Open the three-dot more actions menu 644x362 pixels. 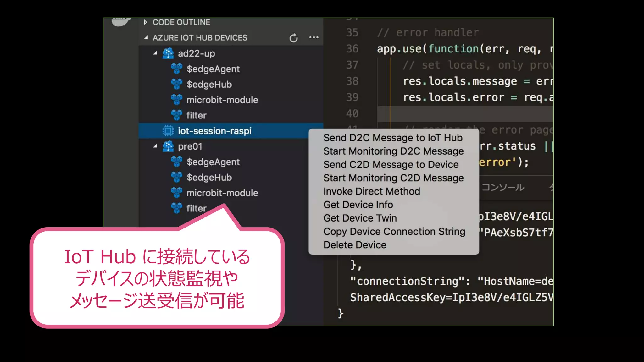tap(314, 37)
